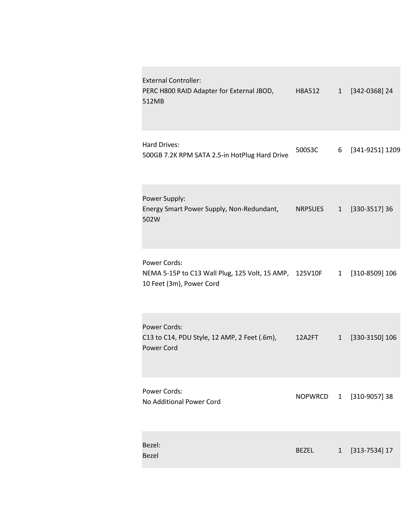Click the 12A2FT SKU code
411x532 pixels.
click(307, 338)
